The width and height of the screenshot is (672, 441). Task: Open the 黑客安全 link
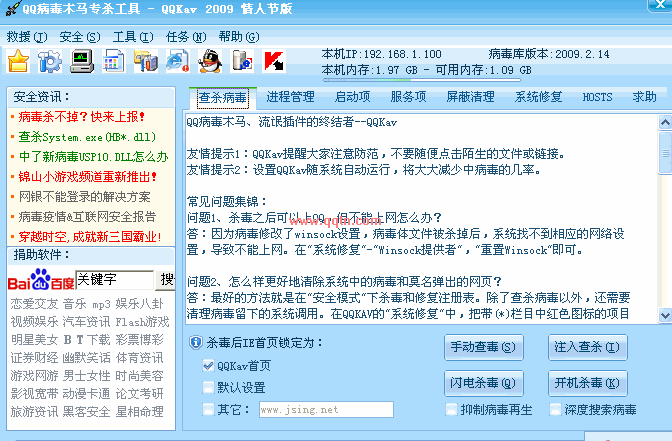pos(87,412)
